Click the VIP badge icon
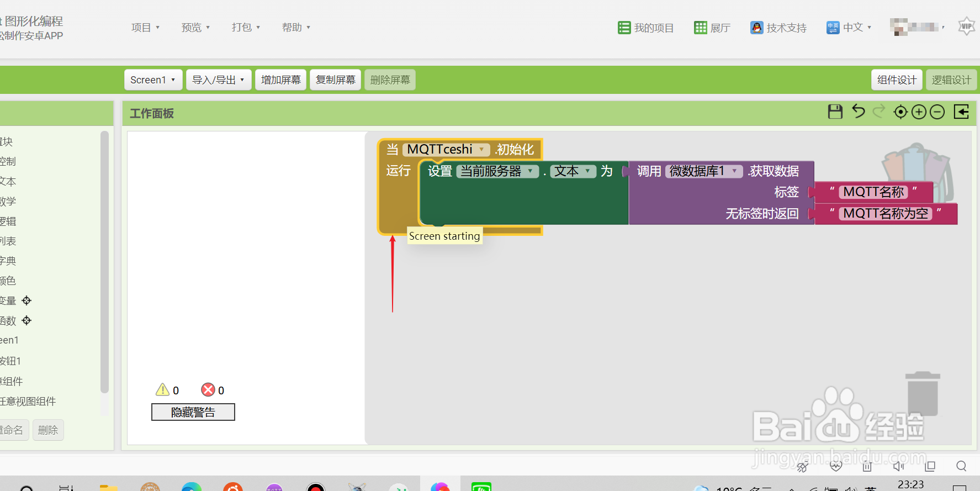The image size is (980, 491). [x=966, y=27]
